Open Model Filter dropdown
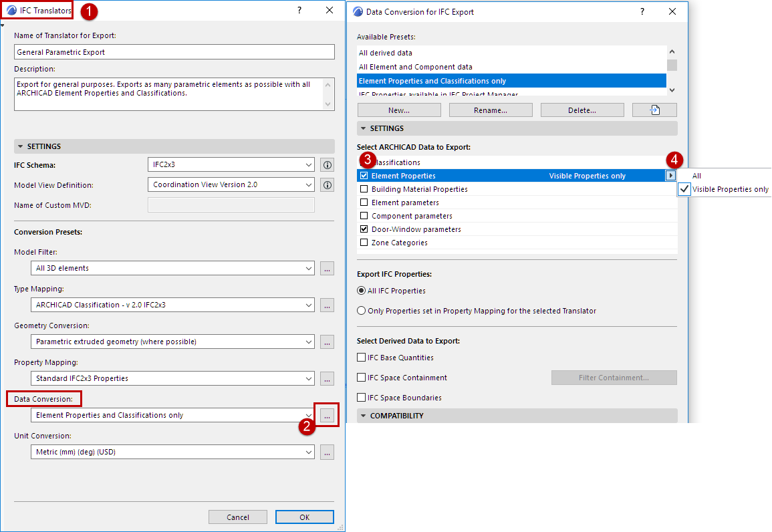The width and height of the screenshot is (772, 532). pos(172,268)
